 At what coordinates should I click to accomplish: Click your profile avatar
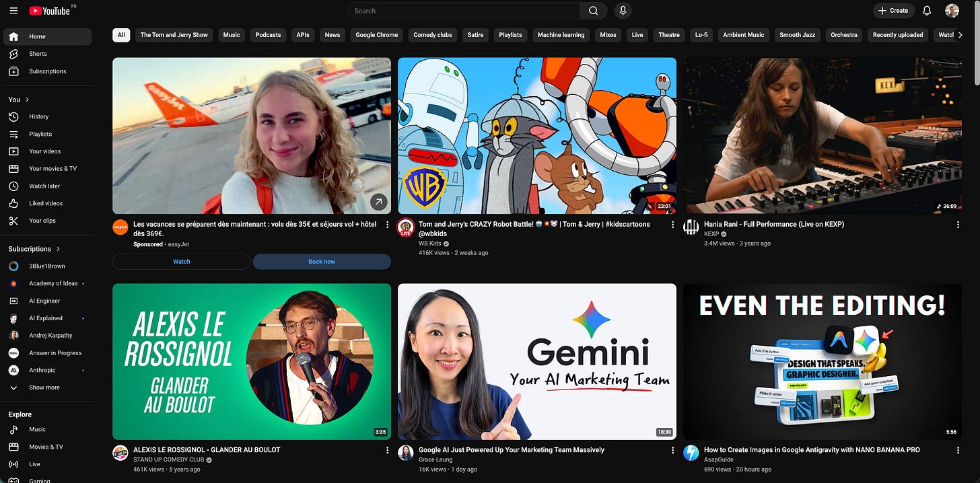(x=952, y=10)
